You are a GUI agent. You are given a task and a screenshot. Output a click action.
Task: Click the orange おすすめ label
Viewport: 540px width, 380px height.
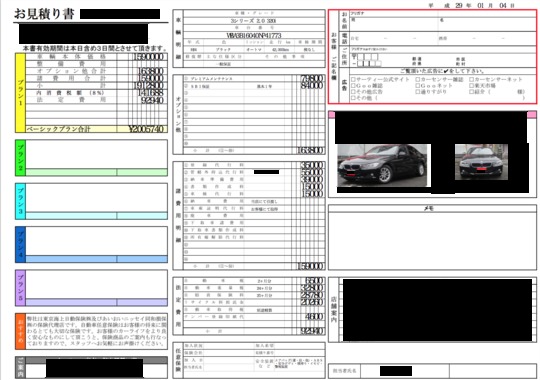click(20, 331)
